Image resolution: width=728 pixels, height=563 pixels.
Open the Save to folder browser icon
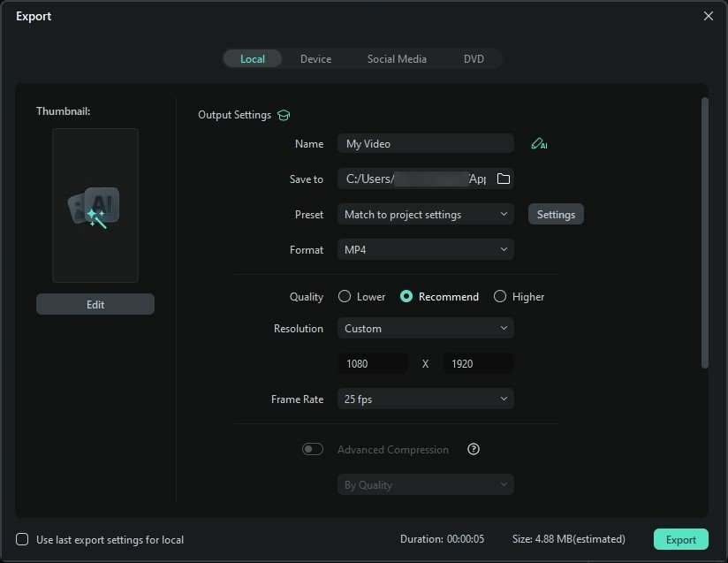click(x=504, y=179)
